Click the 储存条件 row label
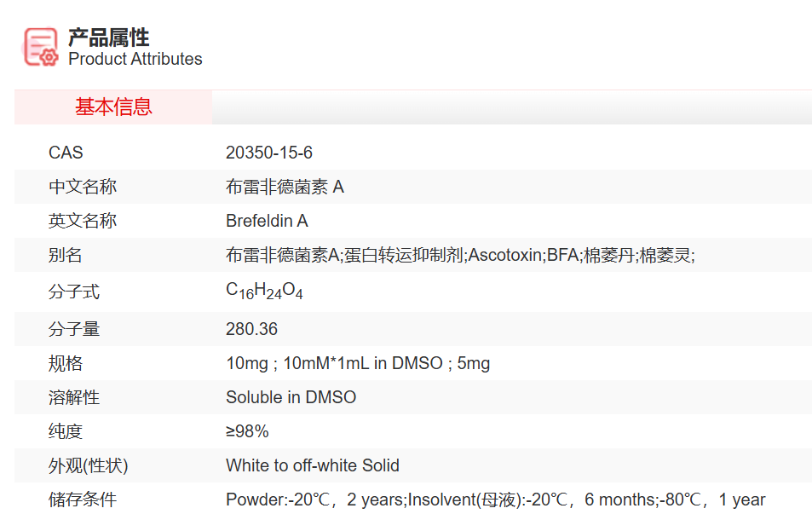 click(83, 500)
